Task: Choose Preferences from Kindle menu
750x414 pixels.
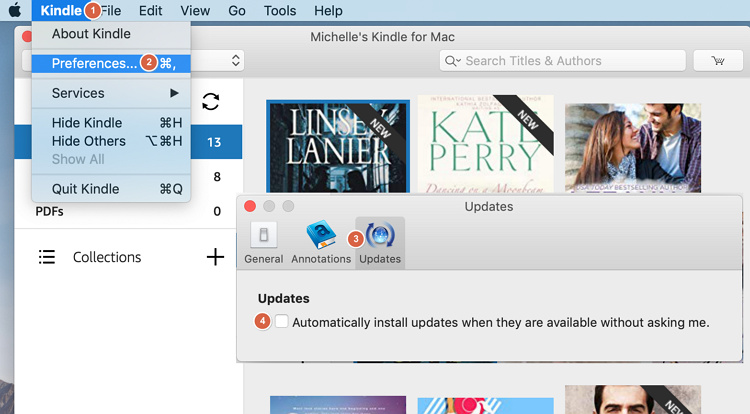Action: click(94, 63)
